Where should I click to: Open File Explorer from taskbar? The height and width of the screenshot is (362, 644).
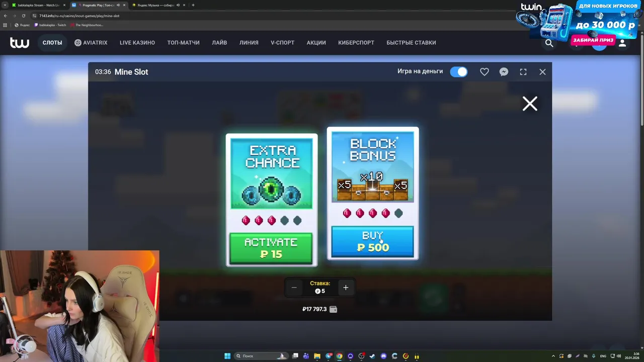(x=317, y=356)
